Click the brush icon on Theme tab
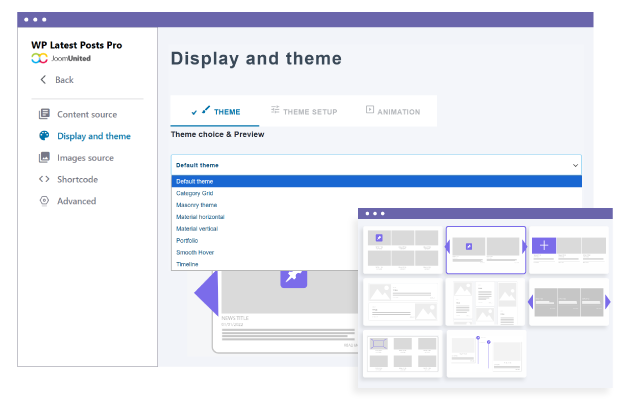The width and height of the screenshot is (630, 400). tap(206, 109)
